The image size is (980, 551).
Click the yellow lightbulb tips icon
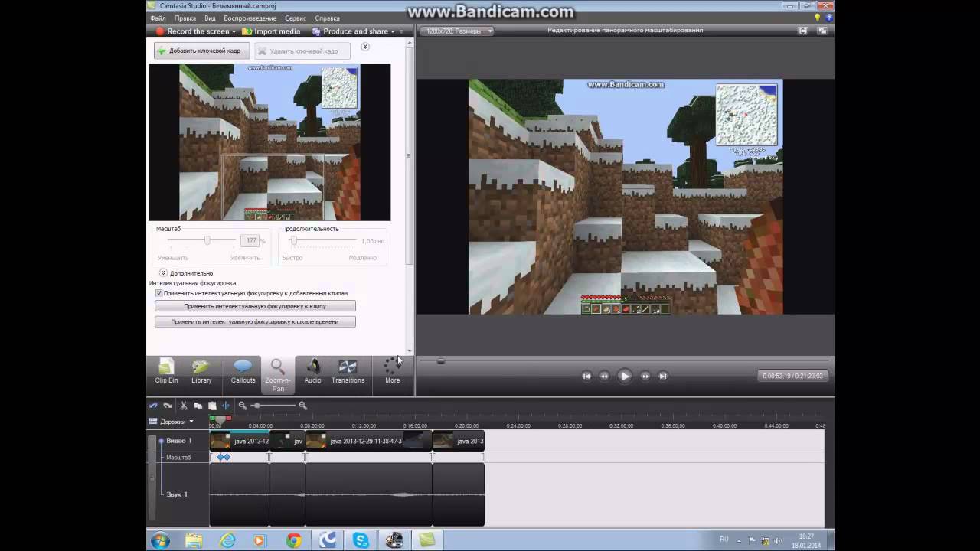pos(818,18)
